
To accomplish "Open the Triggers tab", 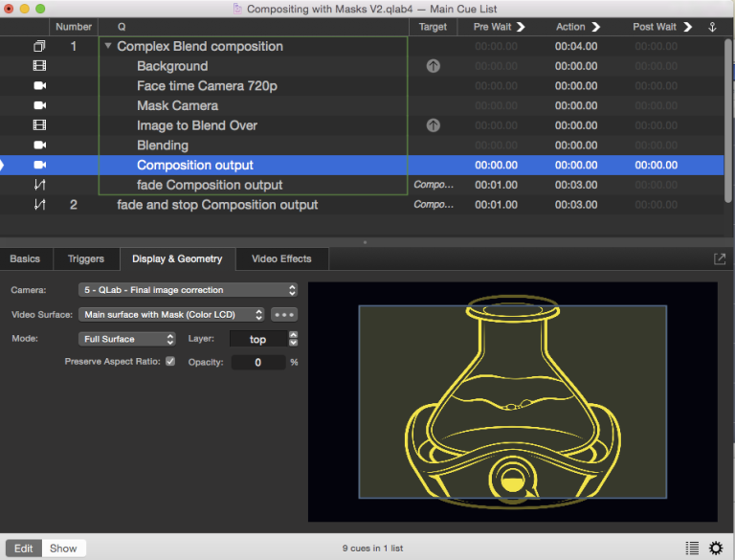I will pos(86,258).
